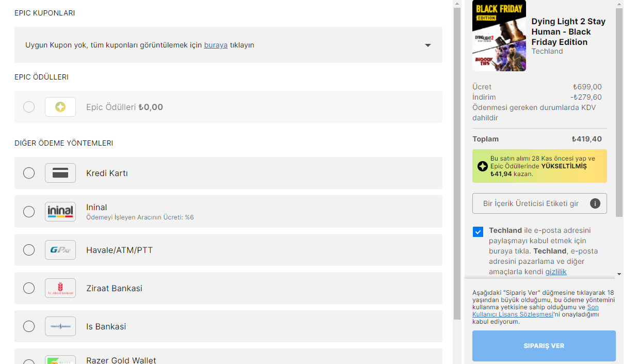
Task: Expand the Epic coupons dropdown arrow
Action: [x=427, y=45]
